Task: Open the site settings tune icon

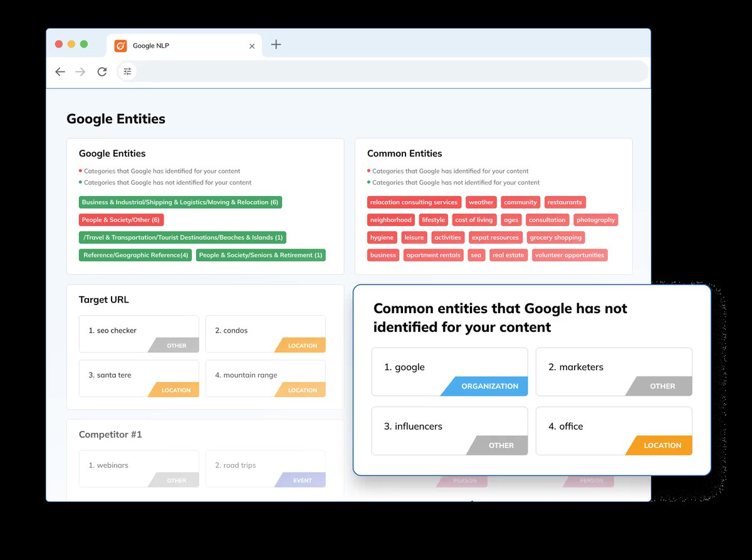Action: pos(127,71)
